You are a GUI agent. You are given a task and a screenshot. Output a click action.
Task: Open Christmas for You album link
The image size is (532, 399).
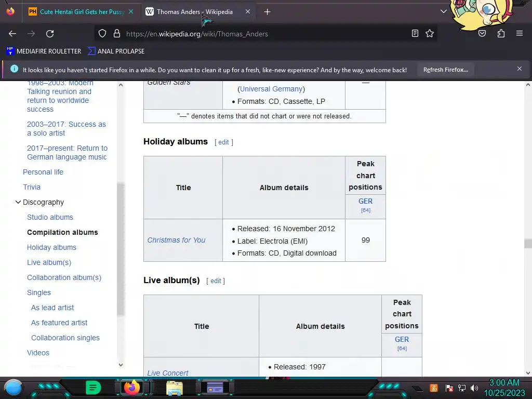(x=176, y=240)
